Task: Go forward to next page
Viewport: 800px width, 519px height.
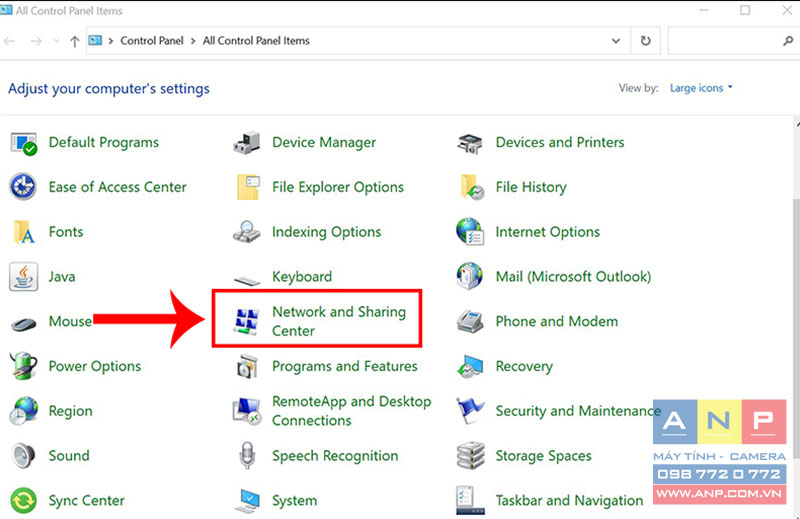Action: [36, 41]
